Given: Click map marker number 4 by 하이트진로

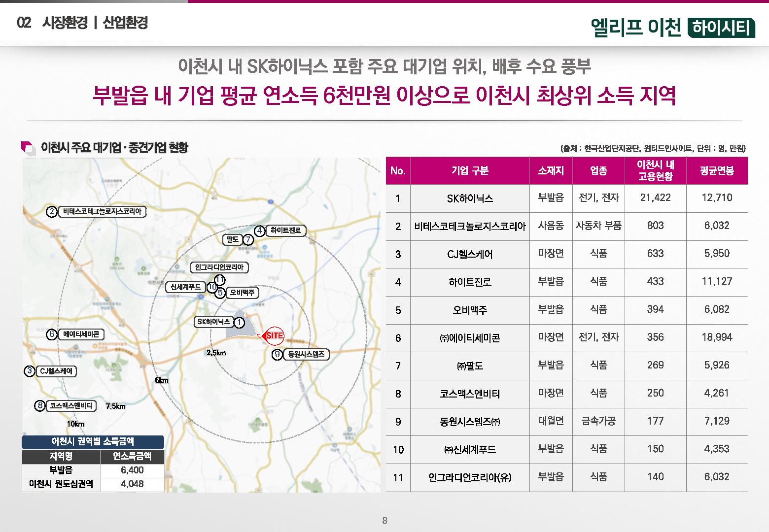Looking at the screenshot, I should coord(260,231).
